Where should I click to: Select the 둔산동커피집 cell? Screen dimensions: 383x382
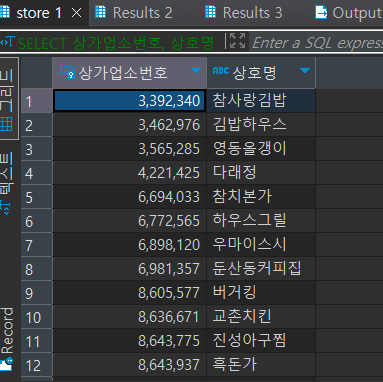point(261,269)
